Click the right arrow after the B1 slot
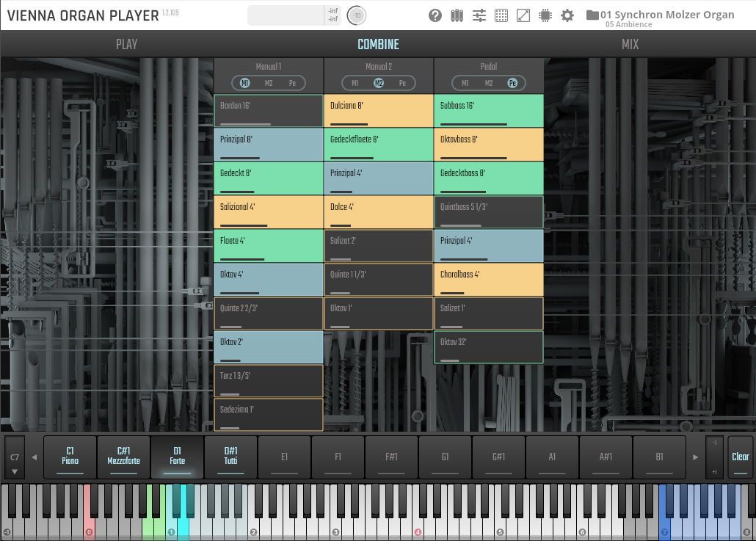The width and height of the screenshot is (756, 541). [695, 457]
